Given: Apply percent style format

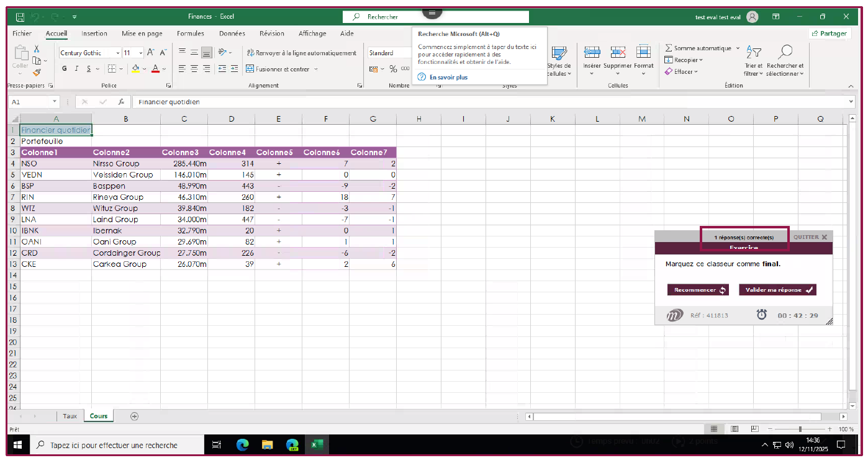Looking at the screenshot, I should [393, 69].
